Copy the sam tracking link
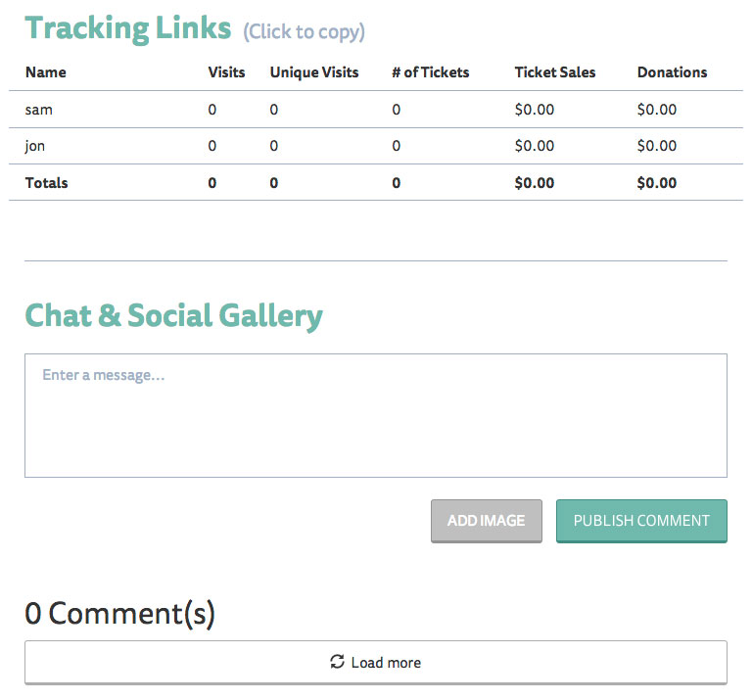Screen dimensions: 752x700 click(39, 110)
